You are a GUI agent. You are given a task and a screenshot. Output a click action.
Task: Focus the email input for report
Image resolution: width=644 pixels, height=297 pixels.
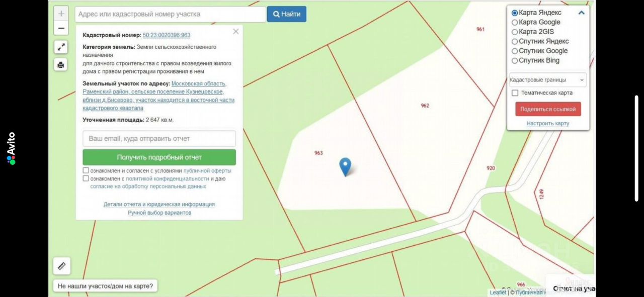pyautogui.click(x=159, y=139)
